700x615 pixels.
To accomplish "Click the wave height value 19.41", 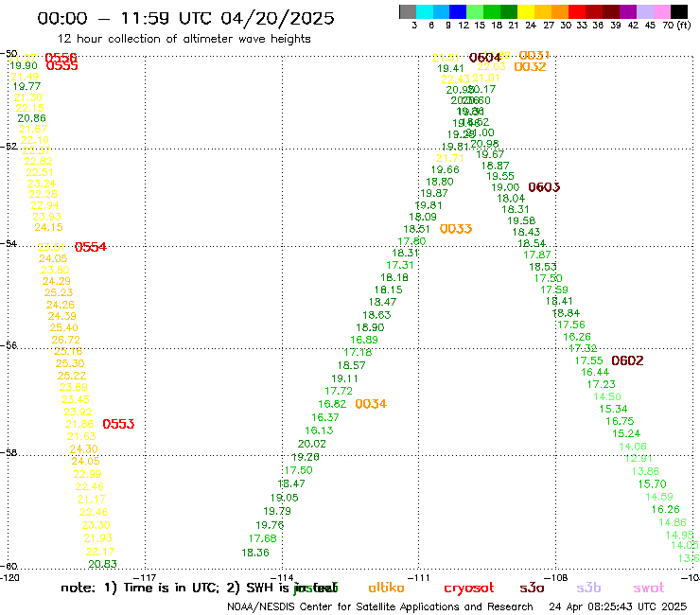I will [451, 68].
